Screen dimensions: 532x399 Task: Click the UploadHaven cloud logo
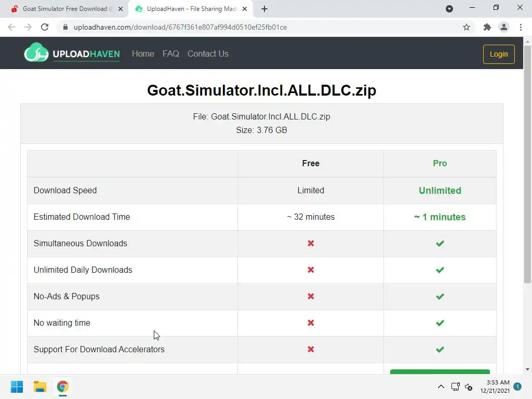point(36,52)
